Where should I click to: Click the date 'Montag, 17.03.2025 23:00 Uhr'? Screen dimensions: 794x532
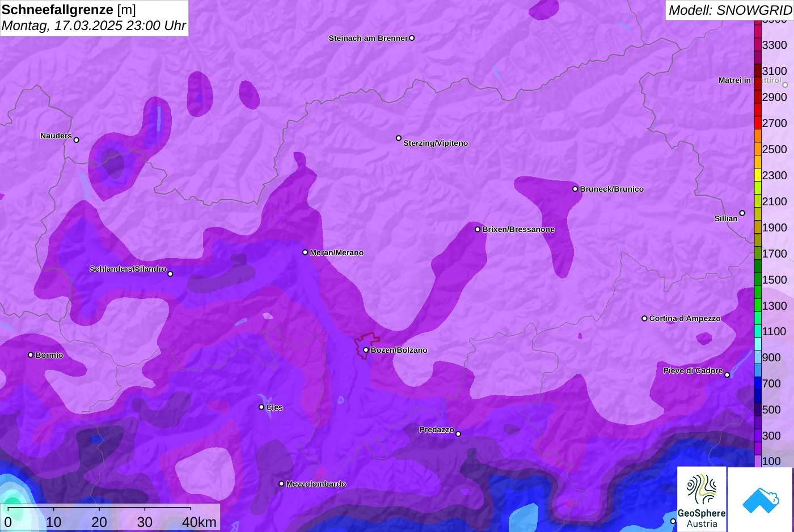(94, 26)
